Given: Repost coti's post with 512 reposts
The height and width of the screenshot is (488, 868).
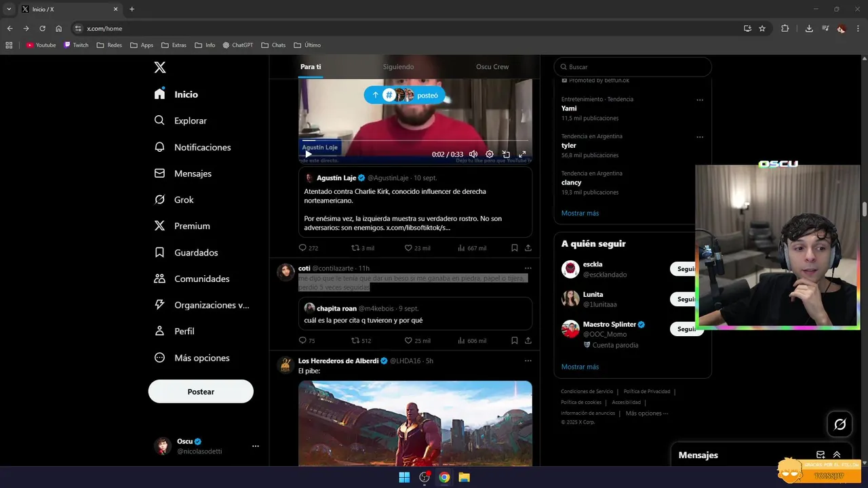Looking at the screenshot, I should 361,340.
